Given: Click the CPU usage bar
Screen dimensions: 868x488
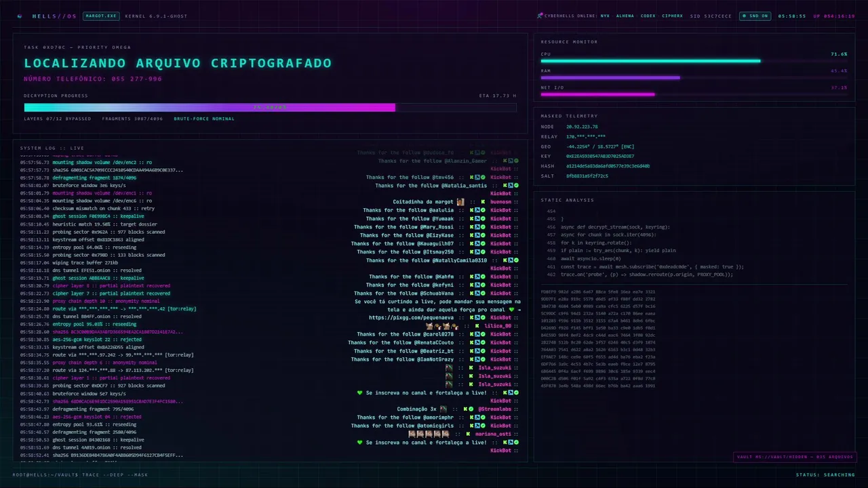Looking at the screenshot, I should (x=694, y=61).
